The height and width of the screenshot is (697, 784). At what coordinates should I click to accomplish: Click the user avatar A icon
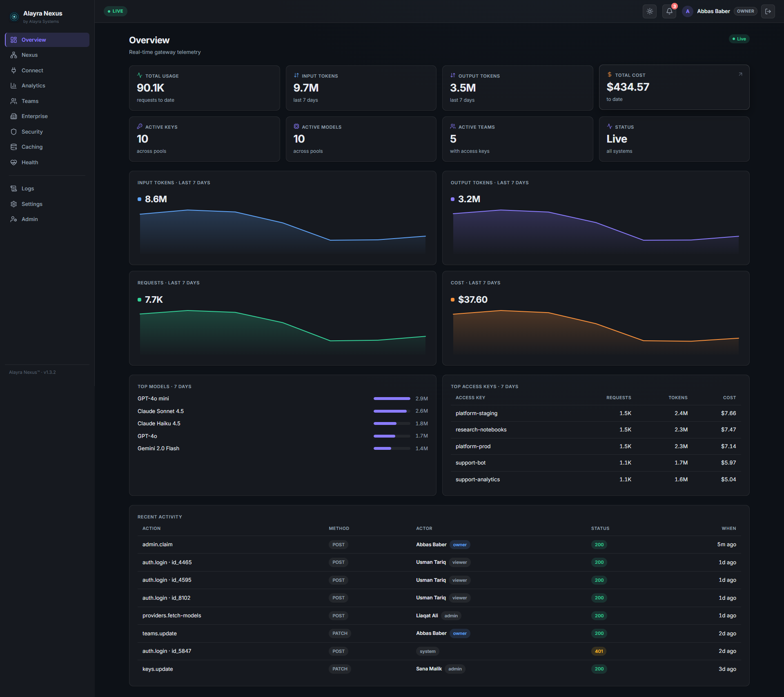pos(688,11)
